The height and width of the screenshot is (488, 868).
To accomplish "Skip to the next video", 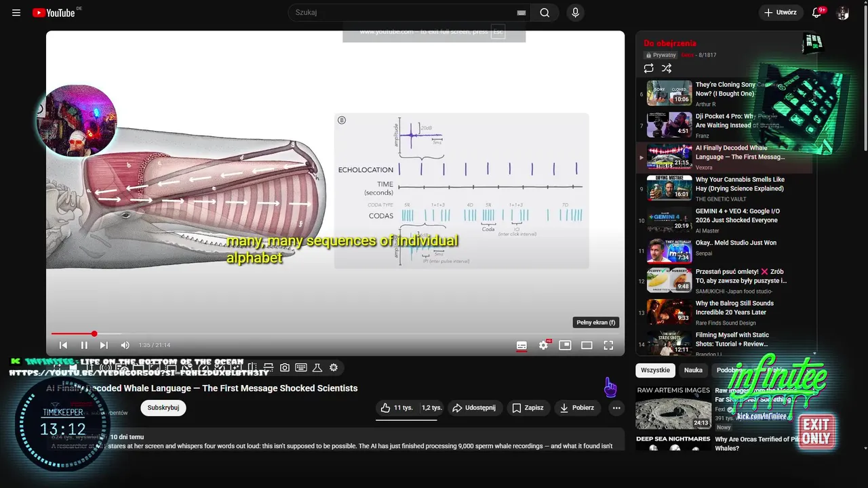I will pos(104,345).
